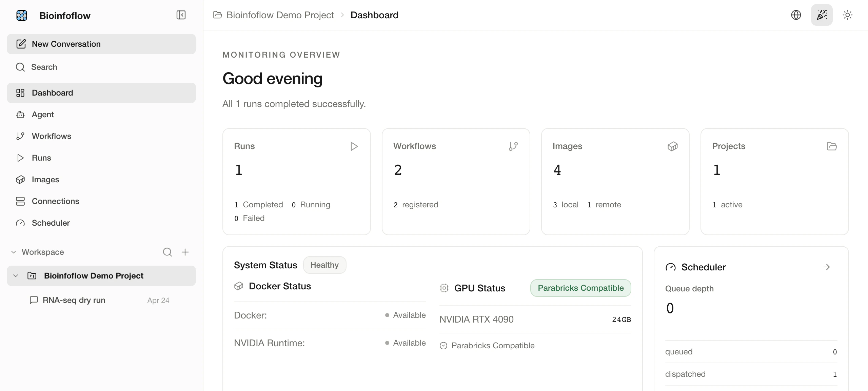Click the 'Apr 24' conversation date
Screen dimensions: 868x391
(158, 301)
